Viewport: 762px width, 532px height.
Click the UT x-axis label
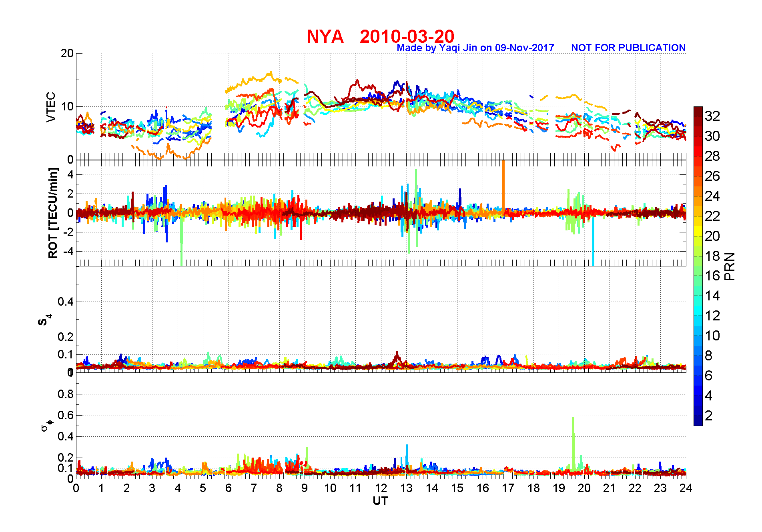coord(380,501)
